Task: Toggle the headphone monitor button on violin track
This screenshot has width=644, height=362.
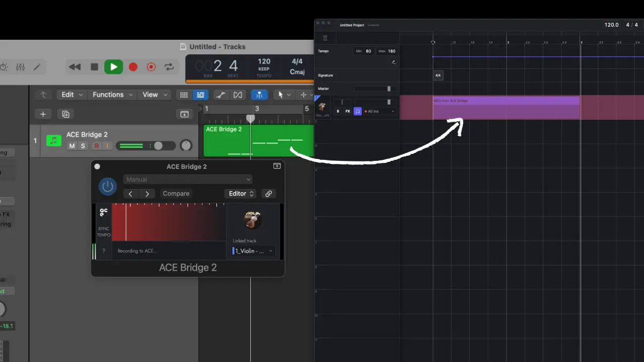Action: 358,111
